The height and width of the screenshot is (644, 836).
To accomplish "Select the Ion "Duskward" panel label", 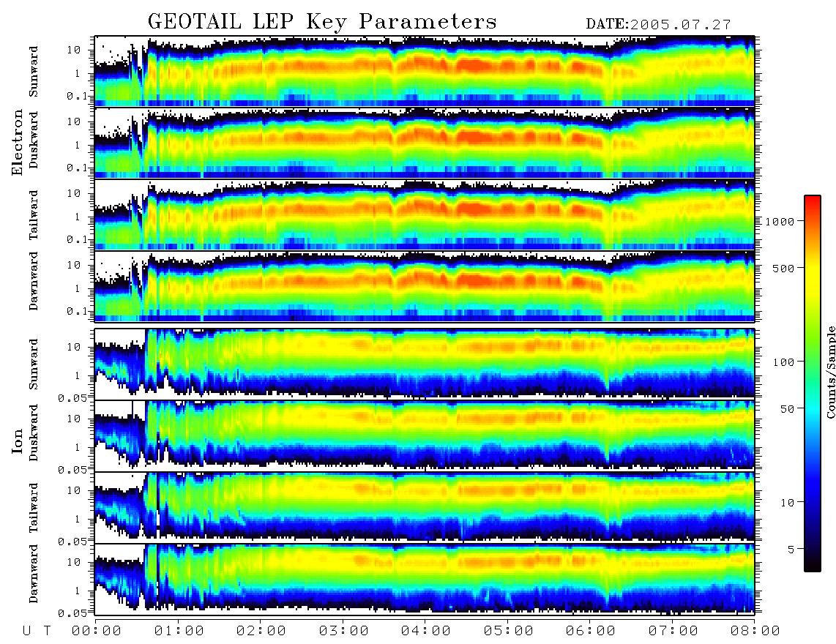I will click(34, 433).
